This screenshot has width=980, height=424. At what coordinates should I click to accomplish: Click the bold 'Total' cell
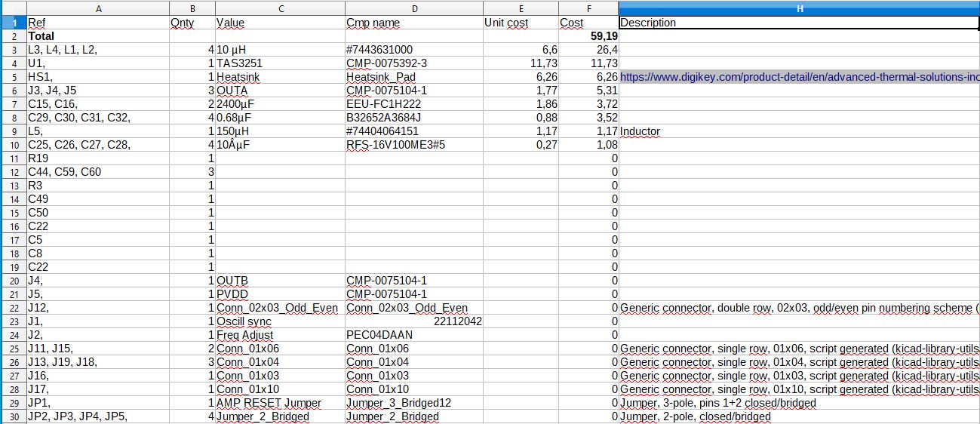click(98, 36)
